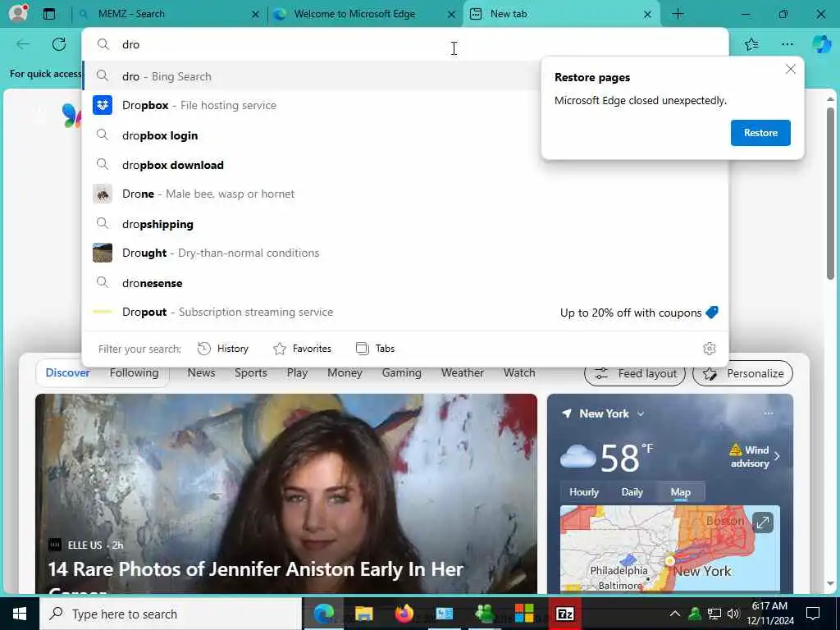Click the volume speaker tray icon
The height and width of the screenshot is (630, 840).
click(733, 614)
